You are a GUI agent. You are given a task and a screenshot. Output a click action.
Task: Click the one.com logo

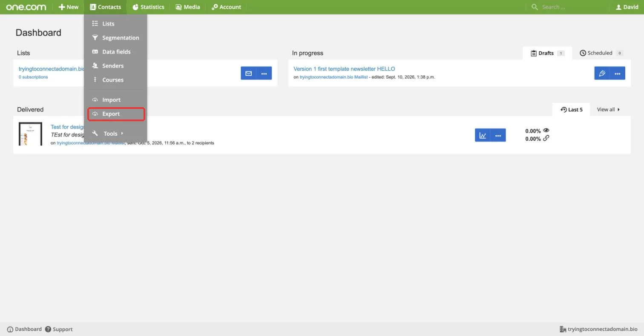(26, 7)
